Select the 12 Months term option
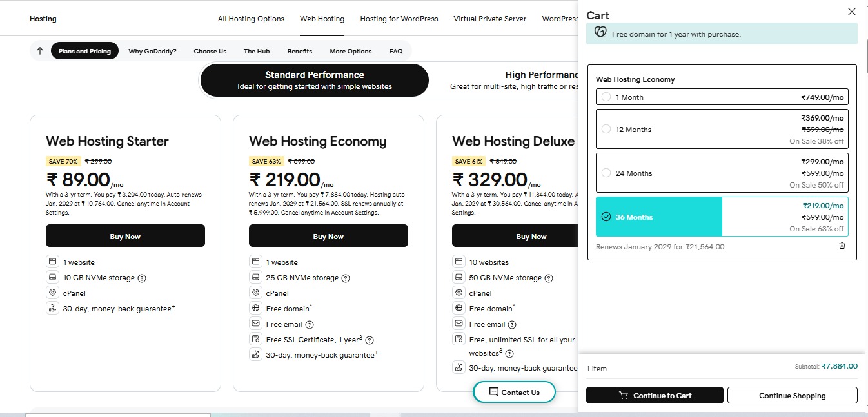The image size is (868, 417). (606, 129)
